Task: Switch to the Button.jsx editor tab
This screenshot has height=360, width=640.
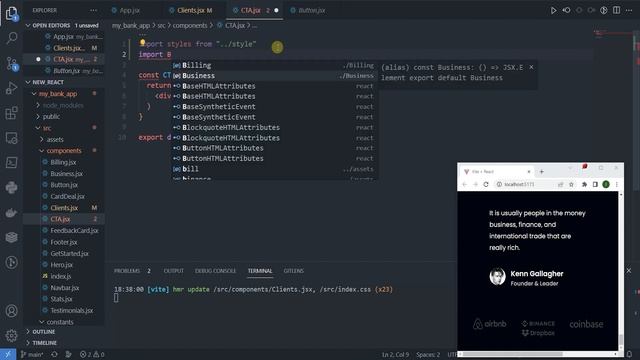Action: pyautogui.click(x=312, y=10)
